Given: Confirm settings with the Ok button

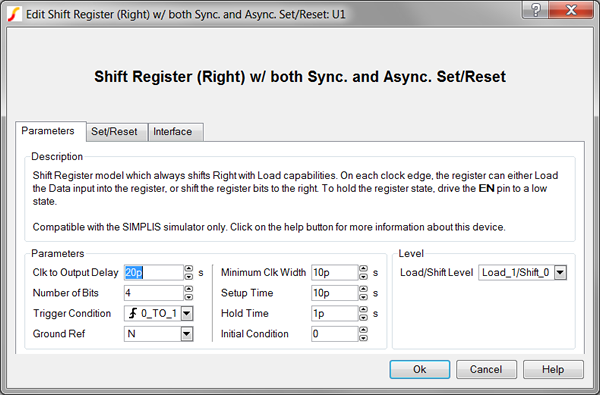Looking at the screenshot, I should [420, 369].
